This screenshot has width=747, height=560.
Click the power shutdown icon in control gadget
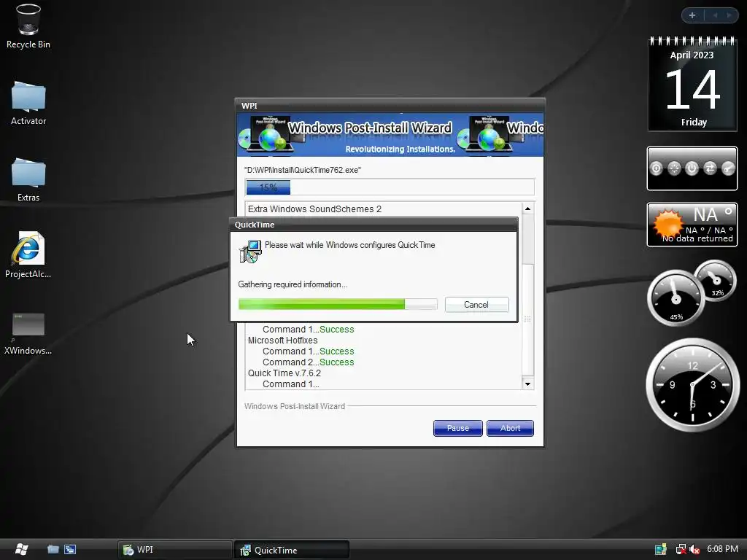[692, 168]
